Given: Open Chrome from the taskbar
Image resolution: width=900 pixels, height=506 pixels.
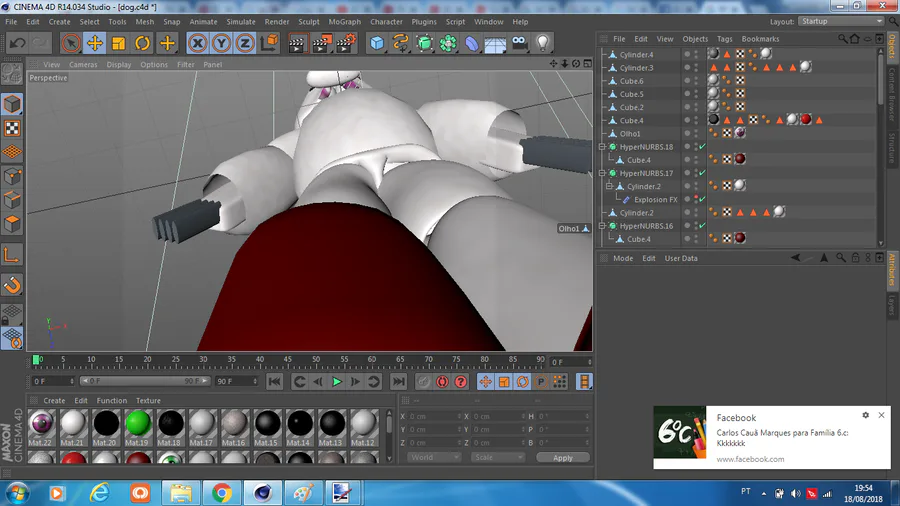Looking at the screenshot, I should point(222,493).
